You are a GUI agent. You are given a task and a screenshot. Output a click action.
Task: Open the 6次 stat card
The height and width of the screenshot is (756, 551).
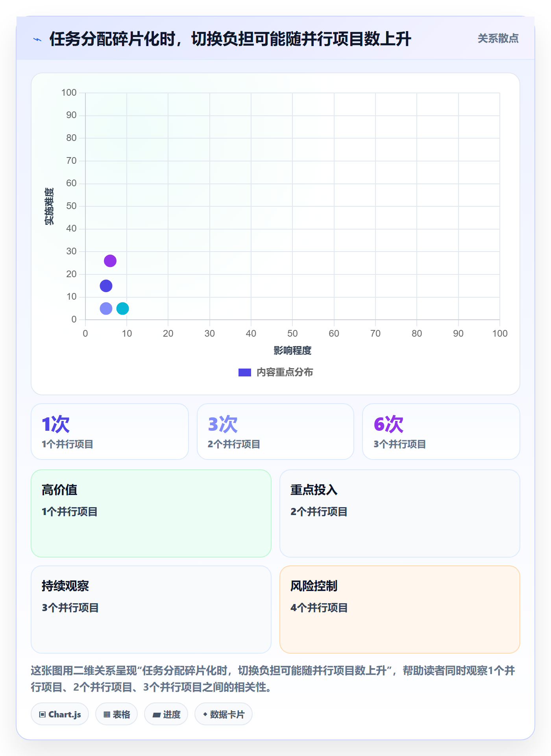[441, 432]
